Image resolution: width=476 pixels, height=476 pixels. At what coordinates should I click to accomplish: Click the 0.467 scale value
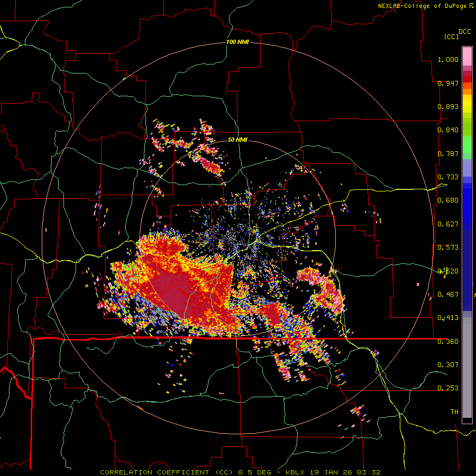point(448,295)
